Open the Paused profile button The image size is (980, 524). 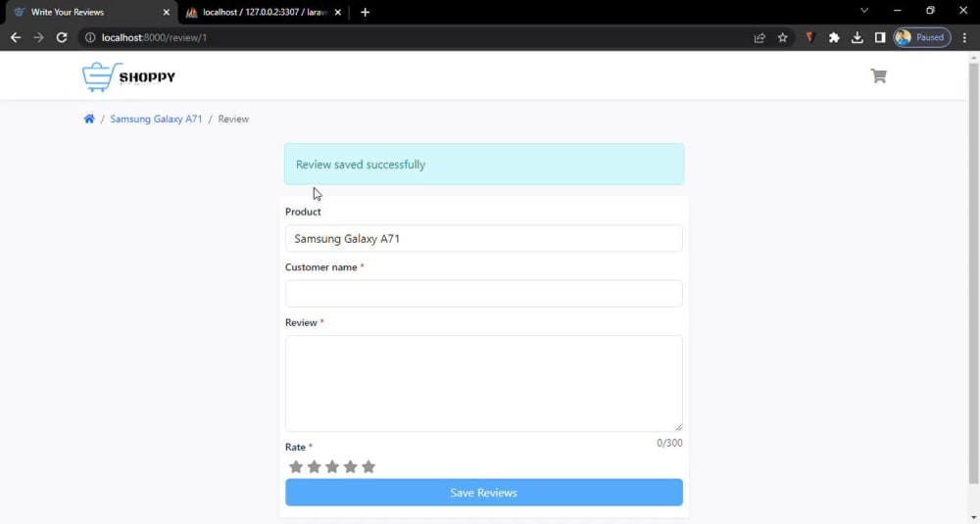click(922, 37)
